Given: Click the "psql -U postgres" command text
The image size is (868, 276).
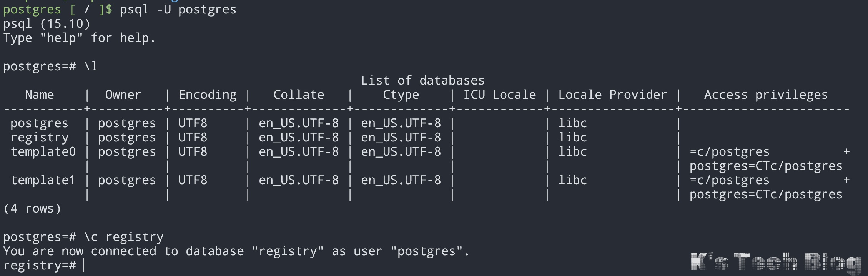Looking at the screenshot, I should 178,9.
